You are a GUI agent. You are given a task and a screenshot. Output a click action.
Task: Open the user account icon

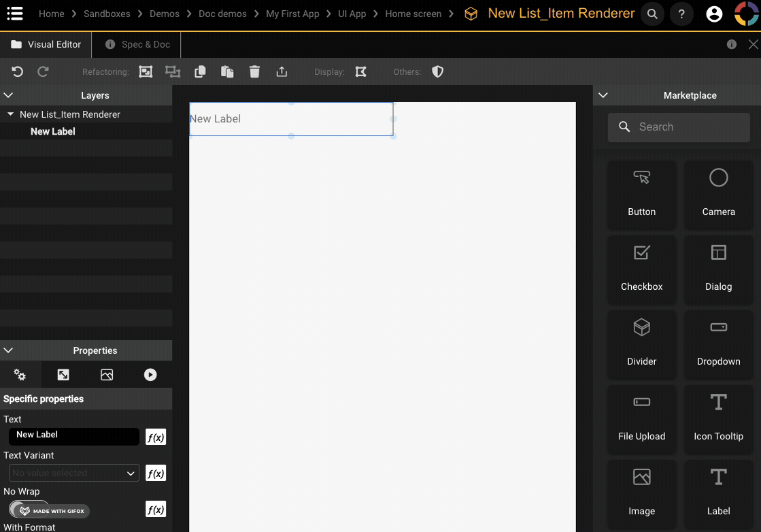coord(714,14)
